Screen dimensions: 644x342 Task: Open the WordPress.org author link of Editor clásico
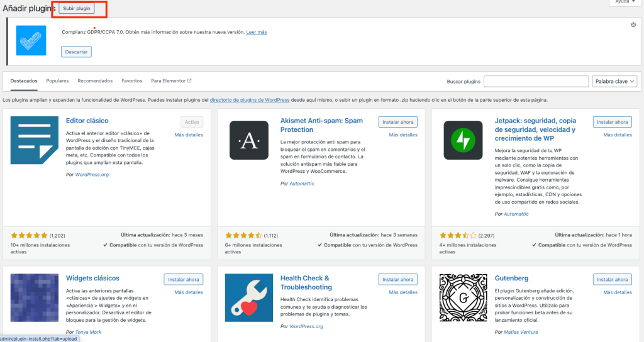[x=92, y=175]
